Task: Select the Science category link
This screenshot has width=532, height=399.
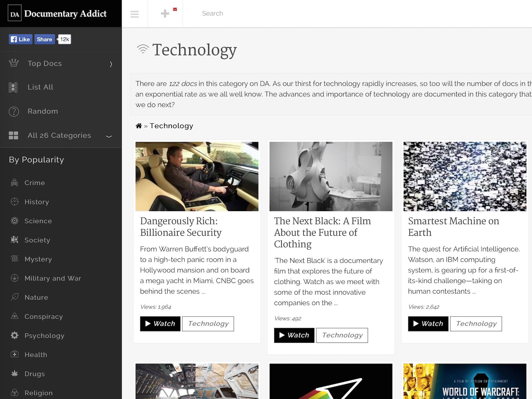Action: pyautogui.click(x=38, y=221)
